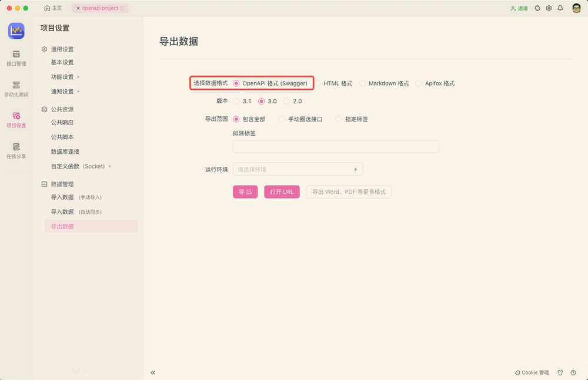Select 指定标签 as the export scope
The height and width of the screenshot is (380, 588).
point(352,119)
